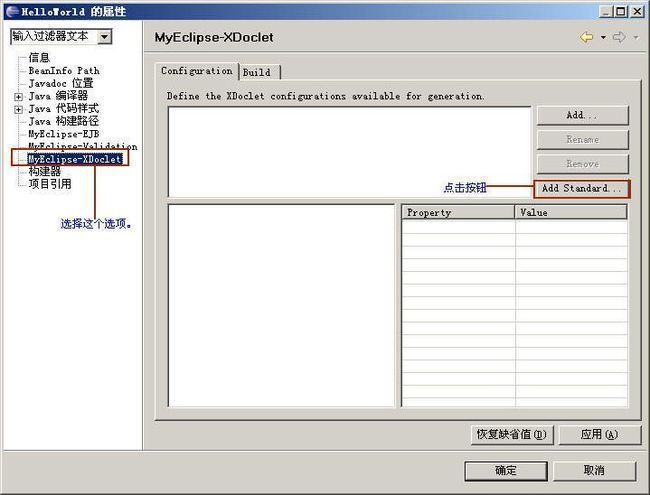Click the filter text input field

54,37
